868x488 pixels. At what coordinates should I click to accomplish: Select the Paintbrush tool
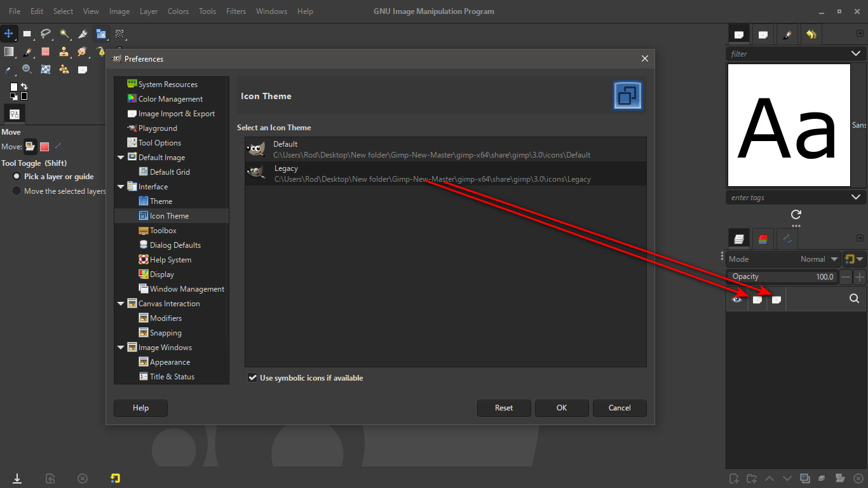(27, 51)
